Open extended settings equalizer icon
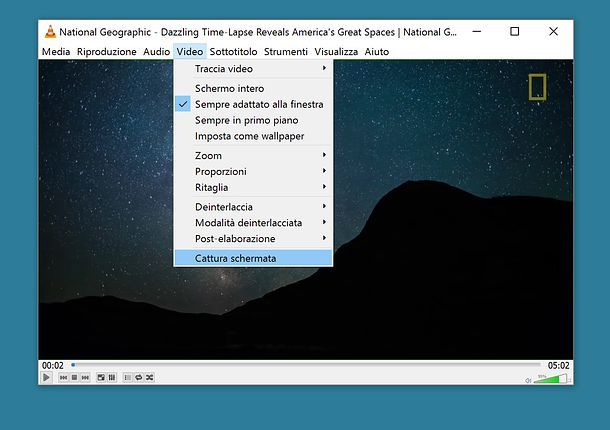610x430 pixels. (x=112, y=377)
